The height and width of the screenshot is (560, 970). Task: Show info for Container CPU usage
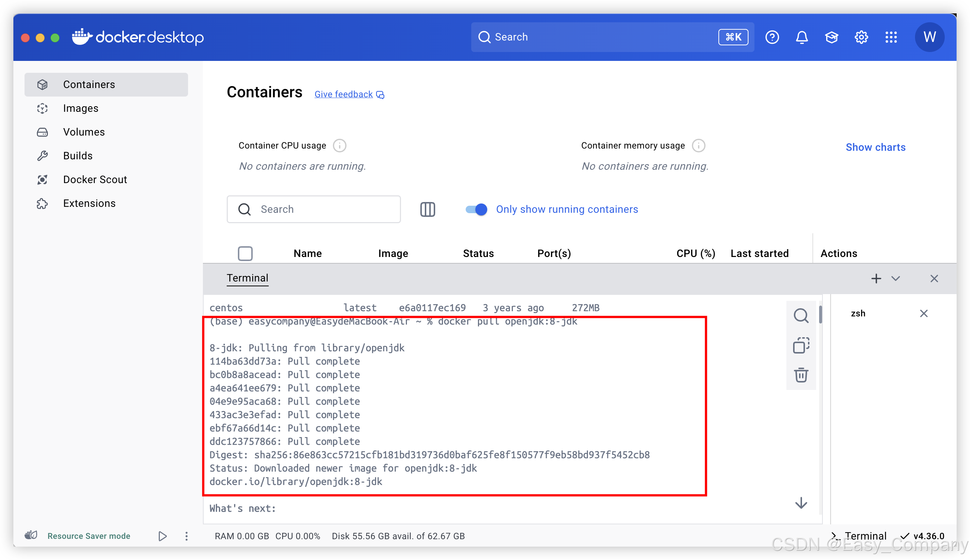[x=339, y=146]
